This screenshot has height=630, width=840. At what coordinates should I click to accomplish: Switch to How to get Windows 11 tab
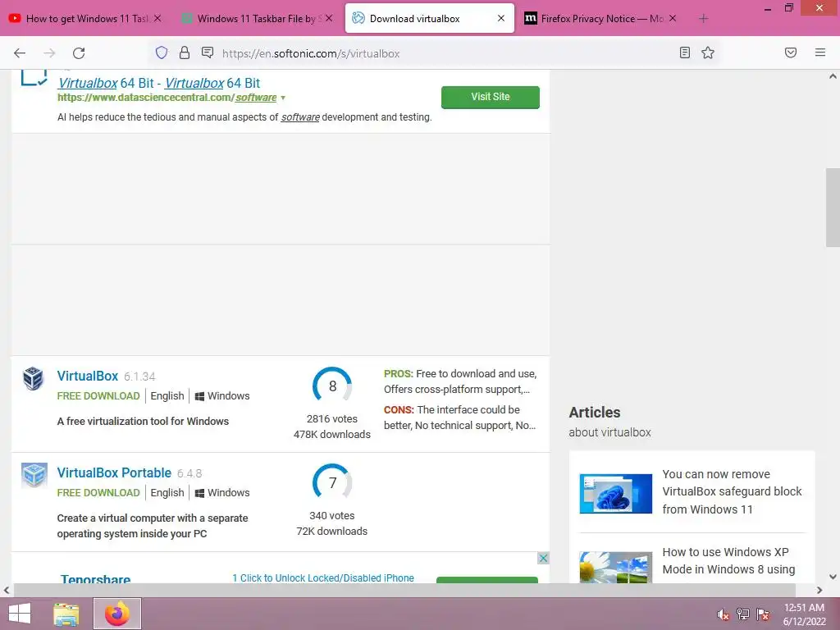coord(85,19)
